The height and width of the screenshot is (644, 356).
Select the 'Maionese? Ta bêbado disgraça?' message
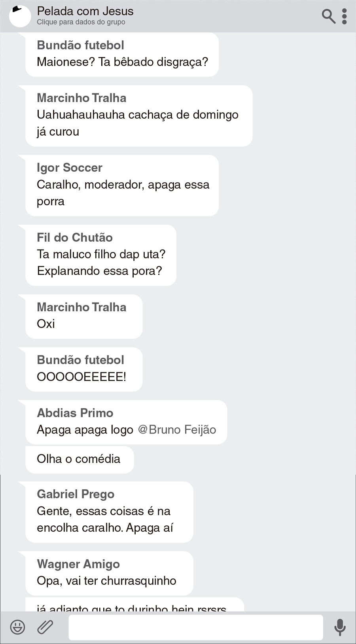pos(122,62)
